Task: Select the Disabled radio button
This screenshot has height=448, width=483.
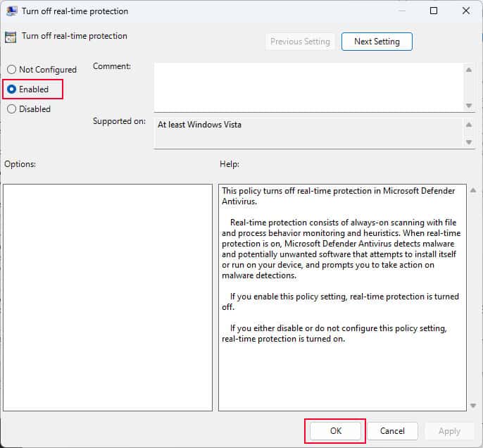Action: (12, 109)
